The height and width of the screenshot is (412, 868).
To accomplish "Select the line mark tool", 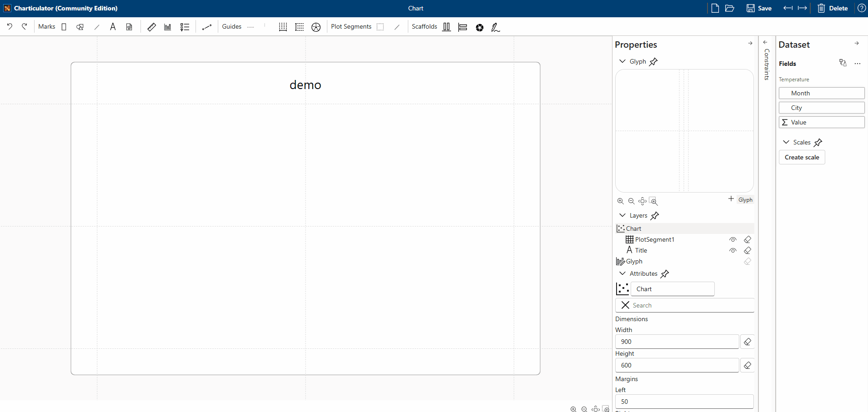I will click(x=96, y=27).
